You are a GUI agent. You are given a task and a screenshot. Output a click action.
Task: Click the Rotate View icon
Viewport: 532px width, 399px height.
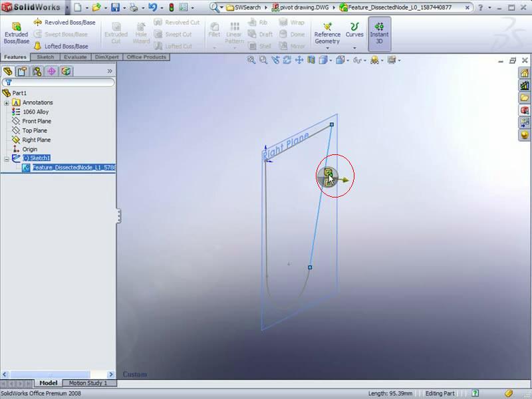287,60
